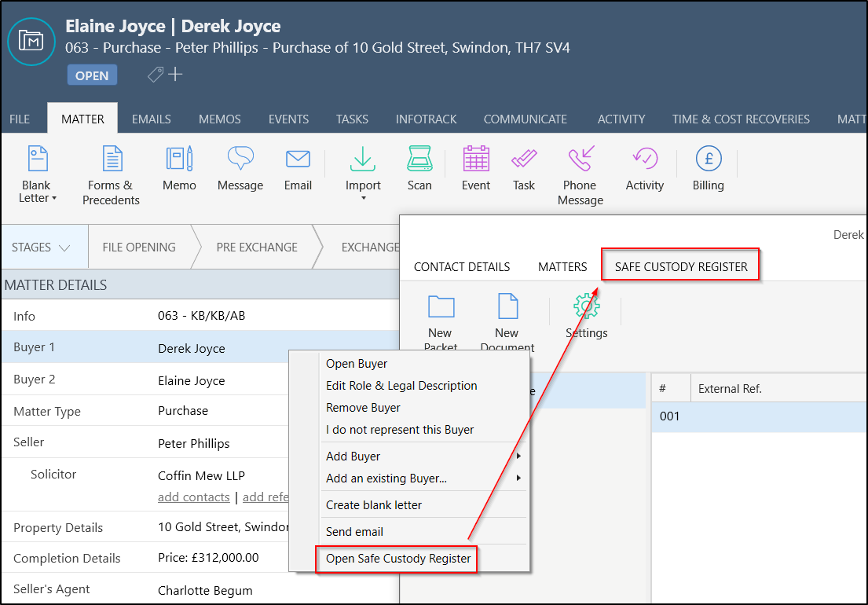868x605 pixels.
Task: Record an Activity entry
Action: [644, 169]
